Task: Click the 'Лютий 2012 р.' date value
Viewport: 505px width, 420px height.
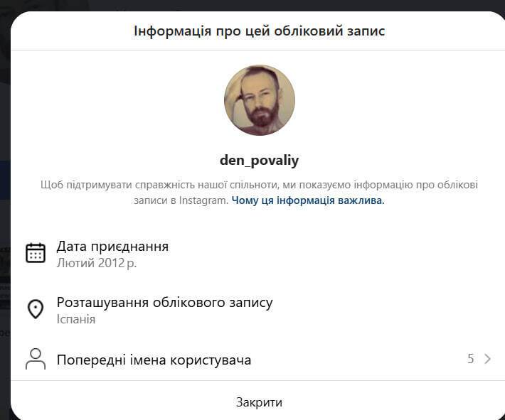Action: point(97,263)
